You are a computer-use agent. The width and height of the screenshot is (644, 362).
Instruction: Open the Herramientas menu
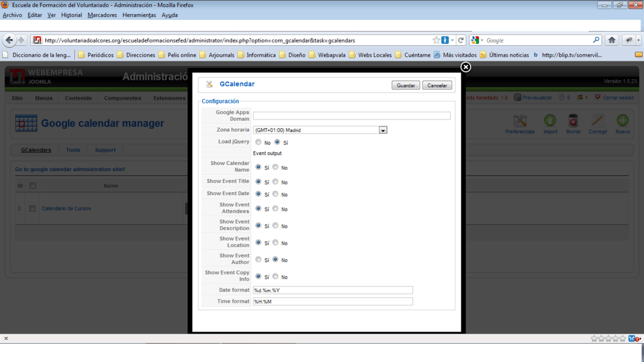(x=139, y=15)
